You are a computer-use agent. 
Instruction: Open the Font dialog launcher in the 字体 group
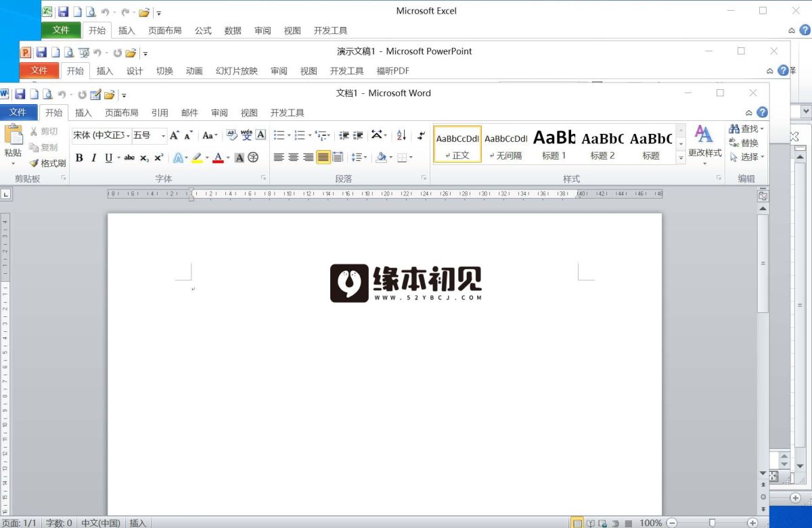click(x=263, y=178)
